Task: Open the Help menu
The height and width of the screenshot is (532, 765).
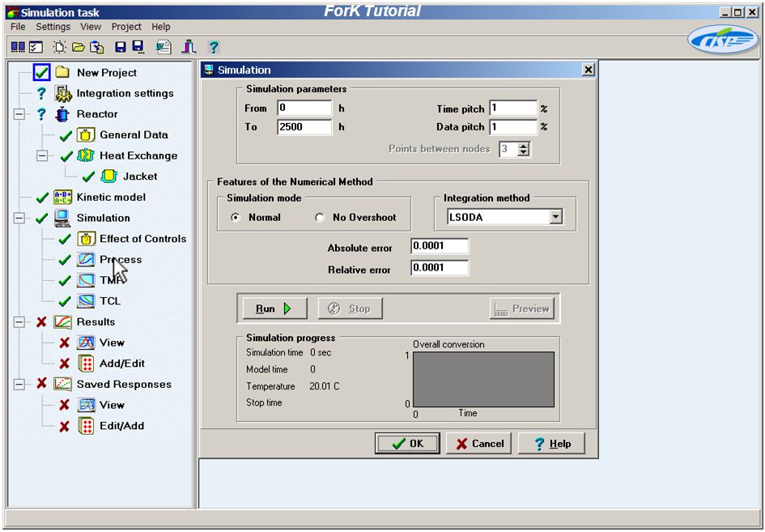Action: 161,27
